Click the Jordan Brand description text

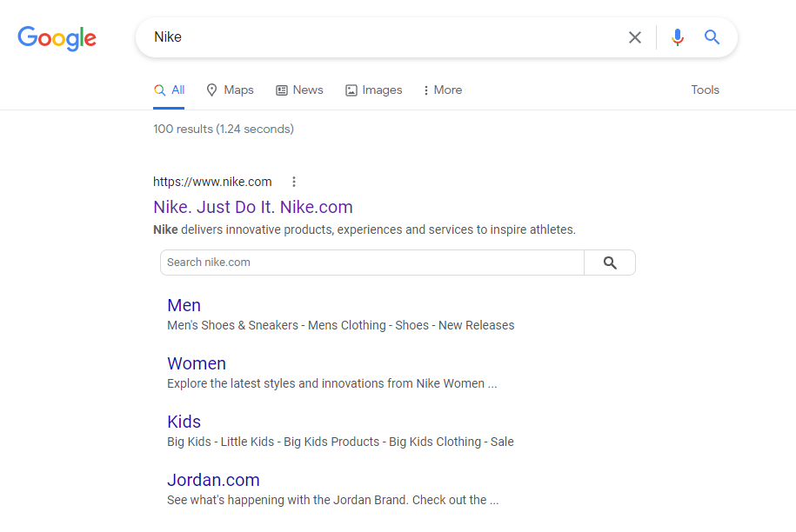pyautogui.click(x=333, y=500)
